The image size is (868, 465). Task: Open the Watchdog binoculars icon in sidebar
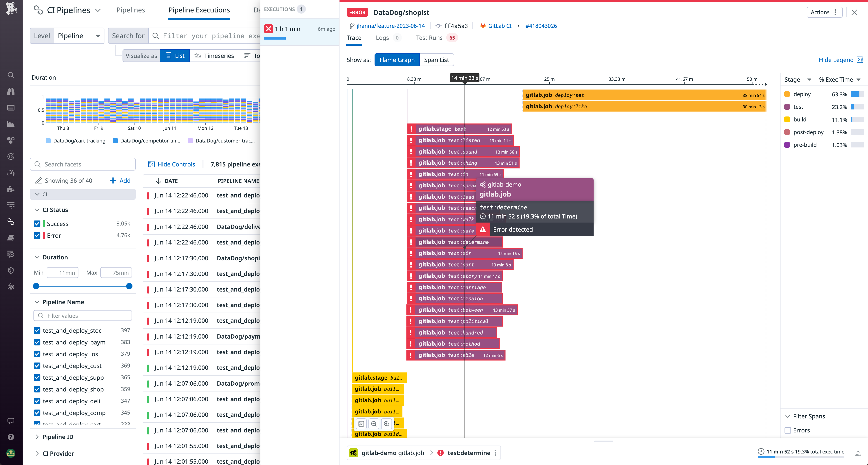(x=11, y=91)
